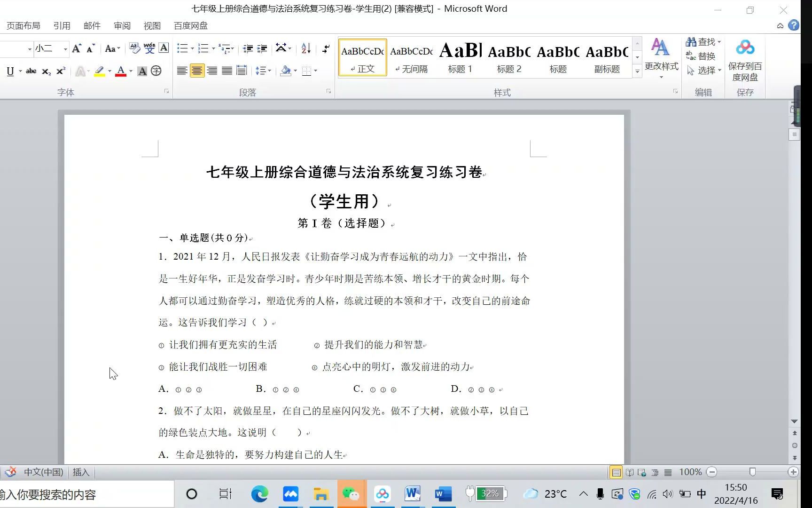Viewport: 812px width, 508px height.
Task: Expand the styles gallery More arrow
Action: click(637, 71)
